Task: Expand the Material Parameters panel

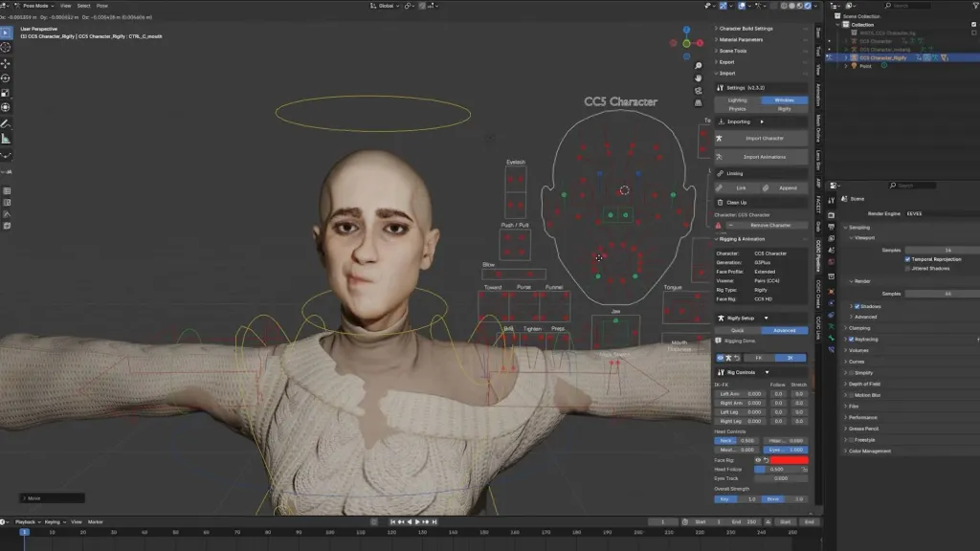Action: 742,40
